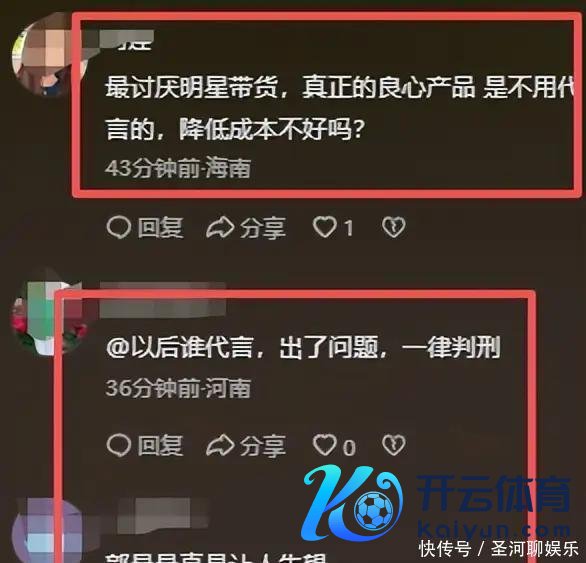
Task: Share the comment posted 36 minutes ago
Action: click(x=246, y=446)
